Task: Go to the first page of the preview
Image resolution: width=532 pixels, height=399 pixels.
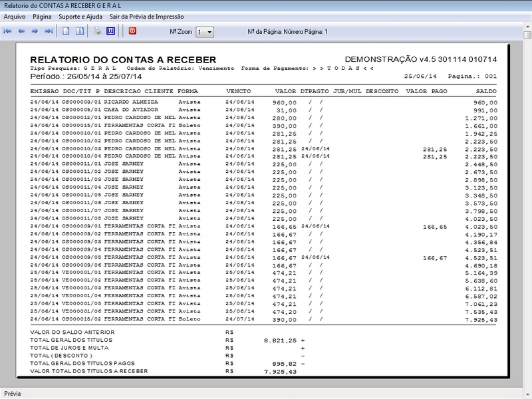Action: (8, 31)
